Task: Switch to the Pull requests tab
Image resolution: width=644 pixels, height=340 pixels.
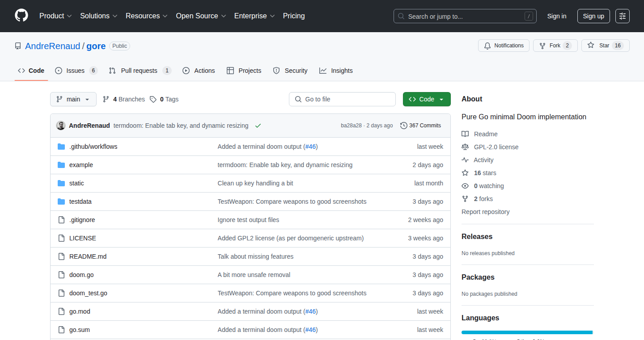Action: tap(140, 71)
